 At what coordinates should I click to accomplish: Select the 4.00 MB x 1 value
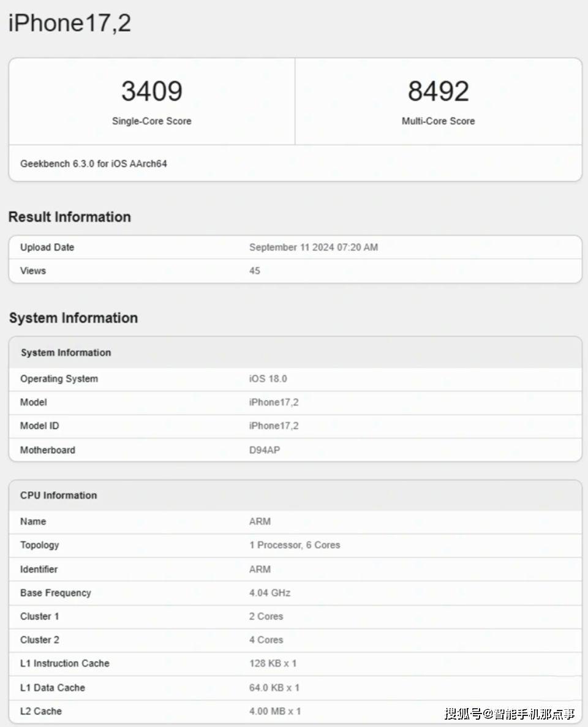275,711
